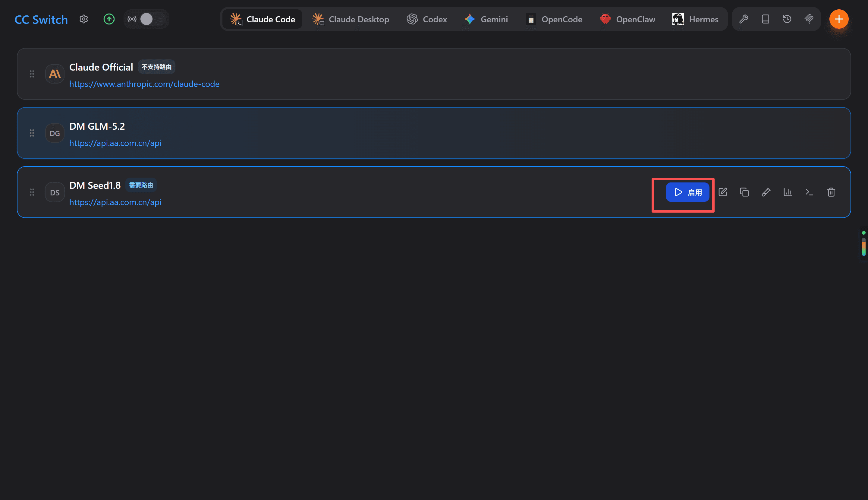Select the Claude Official provider name

[x=101, y=67]
